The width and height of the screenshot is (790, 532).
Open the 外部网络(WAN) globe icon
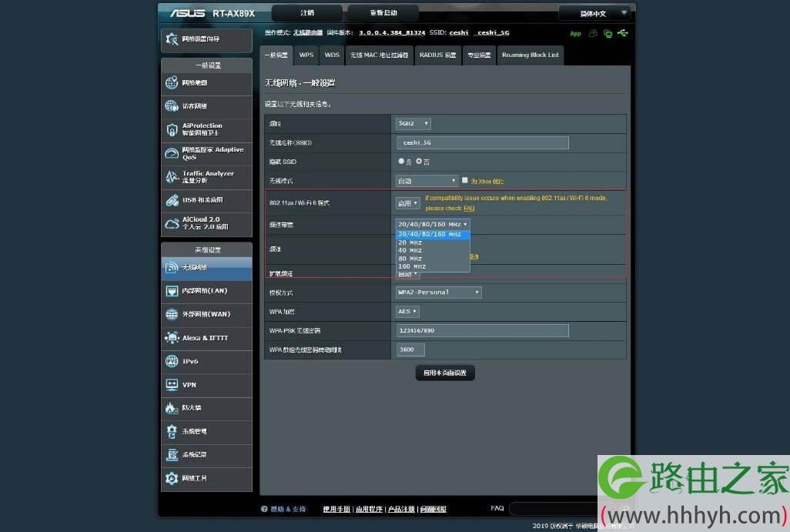coord(172,314)
